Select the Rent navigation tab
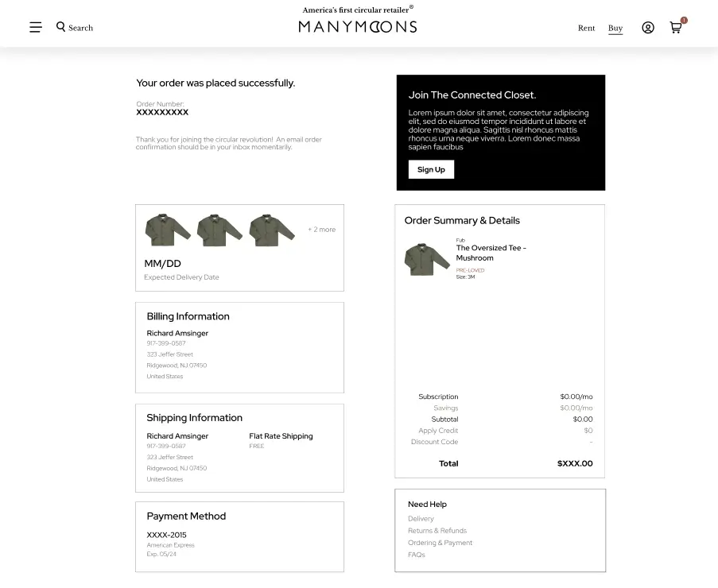718x588 pixels. [x=587, y=28]
